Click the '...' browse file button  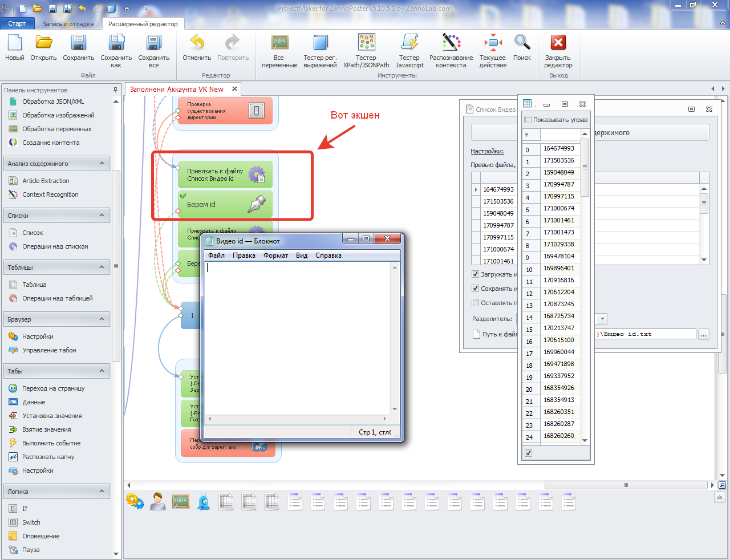coord(704,334)
